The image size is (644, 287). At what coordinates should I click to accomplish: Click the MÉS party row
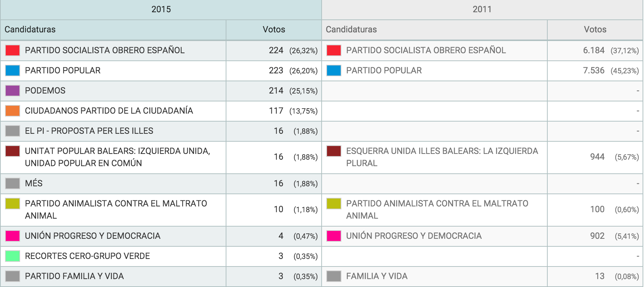(161, 184)
